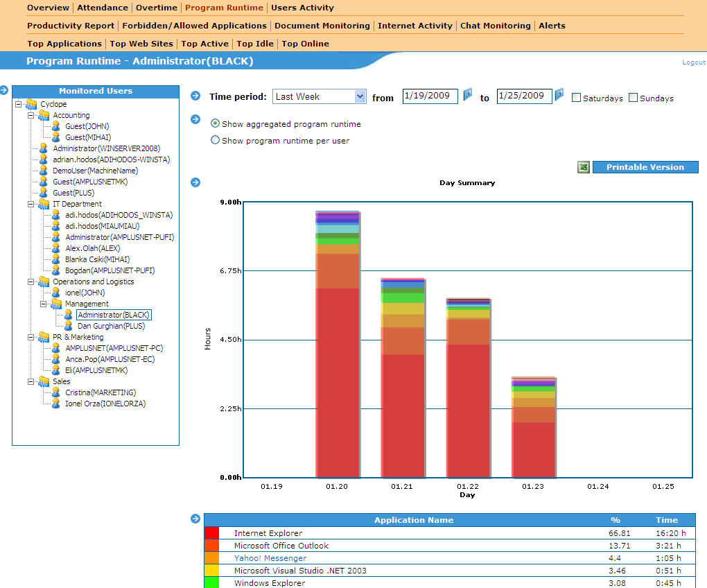Click the Excel export icon
Screen dimensions: 707x588
click(584, 167)
